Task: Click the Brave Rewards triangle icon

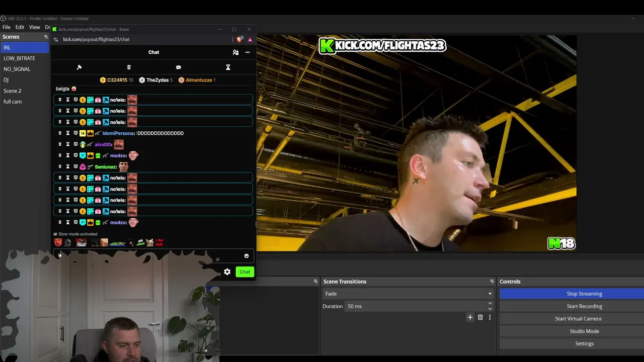Action: pyautogui.click(x=250, y=39)
